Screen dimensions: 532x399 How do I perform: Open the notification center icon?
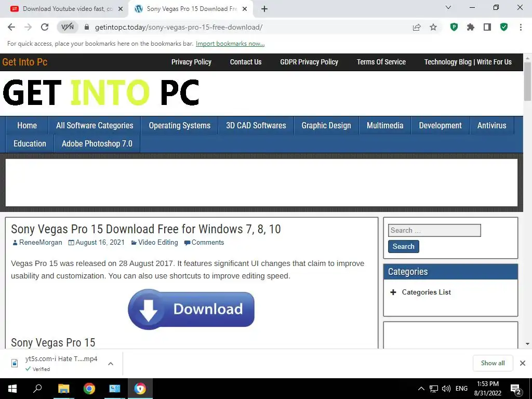tap(516, 389)
